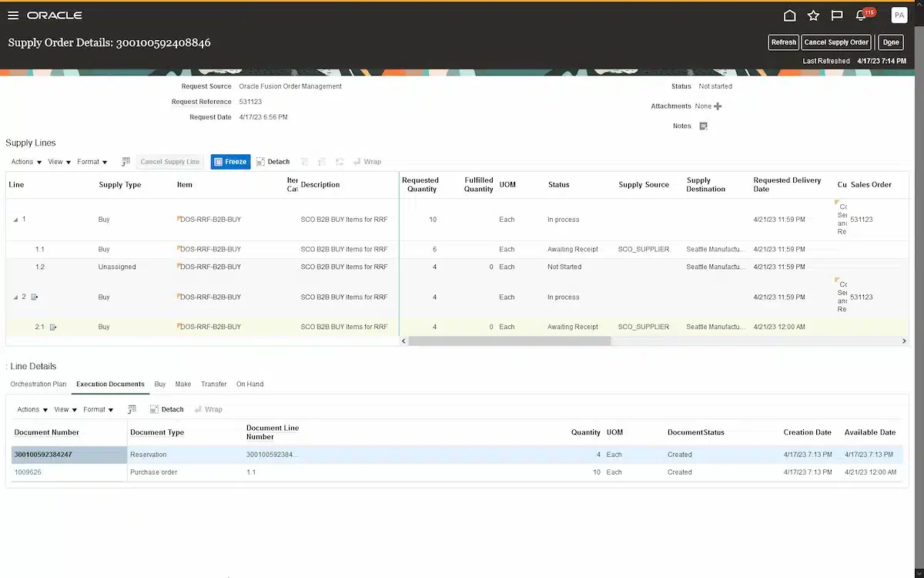Image resolution: width=924 pixels, height=578 pixels.
Task: Switch to the On Hand tab
Action: [249, 384]
